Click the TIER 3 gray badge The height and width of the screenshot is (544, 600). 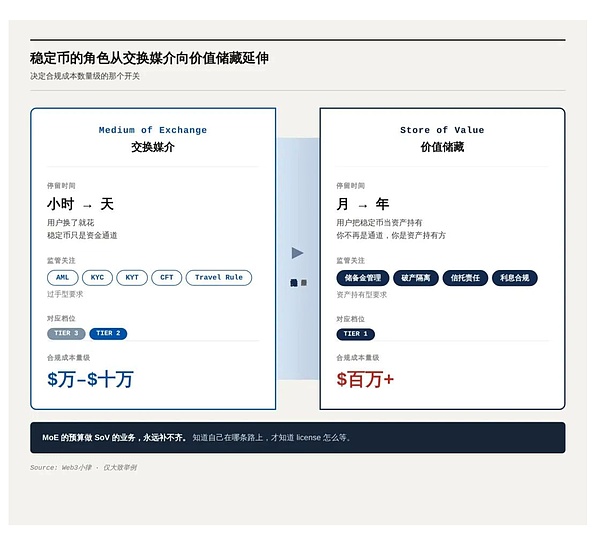coord(66,334)
